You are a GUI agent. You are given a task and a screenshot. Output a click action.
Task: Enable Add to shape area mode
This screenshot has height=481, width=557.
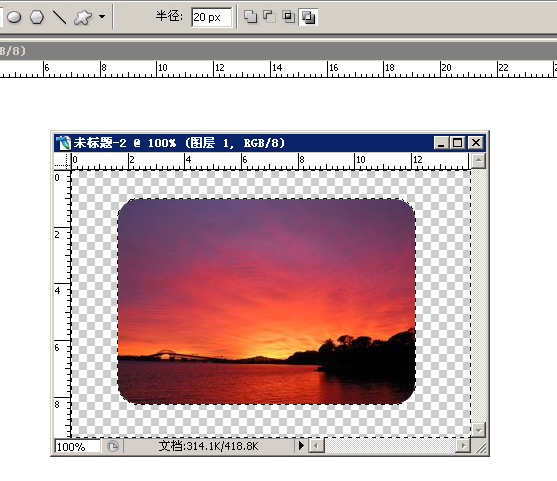tap(250, 17)
